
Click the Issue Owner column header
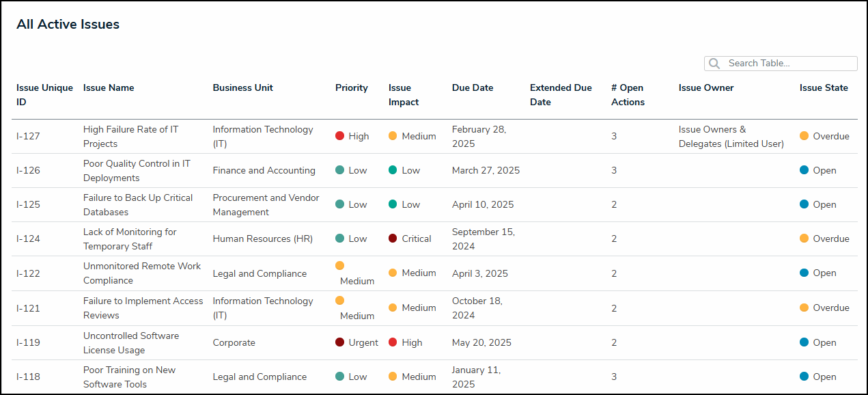706,87
